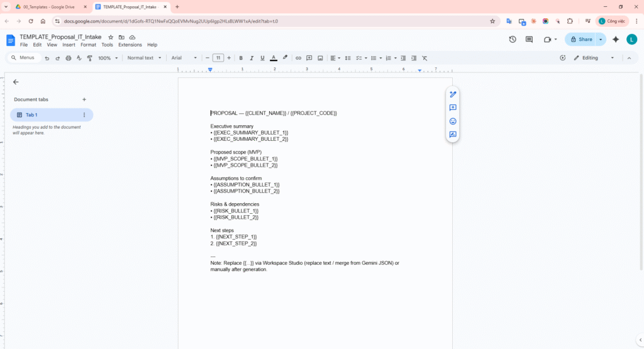Click the Insert link icon
644x349 pixels.
click(298, 58)
